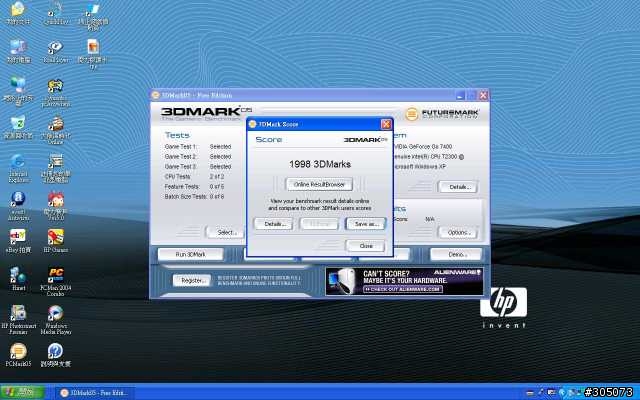This screenshot has height=400, width=640.
Task: Click the 3DMark Score dialog title icon
Action: tap(252, 124)
